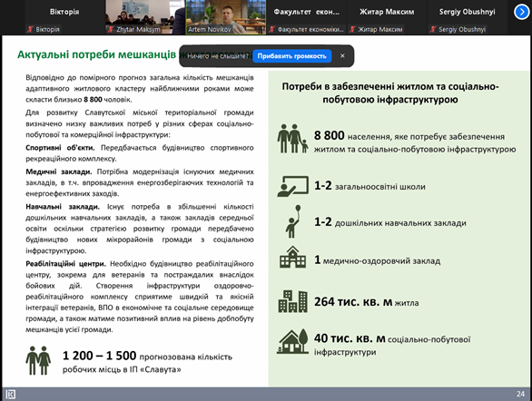Click child with balloon icon
Screen dimensions: 532x401
(293, 221)
